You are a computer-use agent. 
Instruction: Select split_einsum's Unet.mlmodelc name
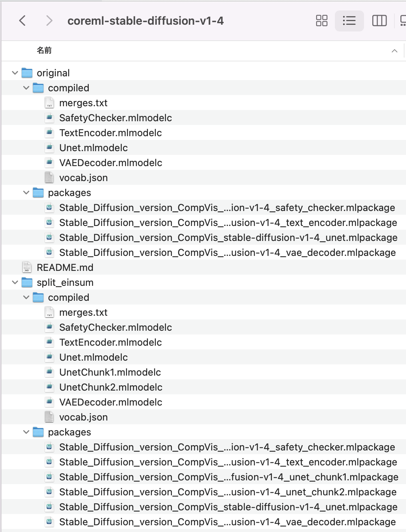94,357
